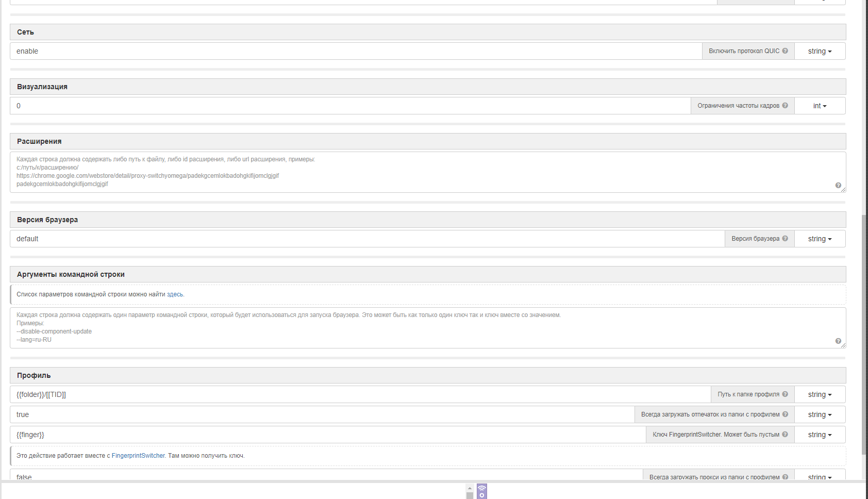Image resolution: width=868 pixels, height=499 pixels.
Task: Click help icon for Путь к папке профиля
Action: (785, 394)
